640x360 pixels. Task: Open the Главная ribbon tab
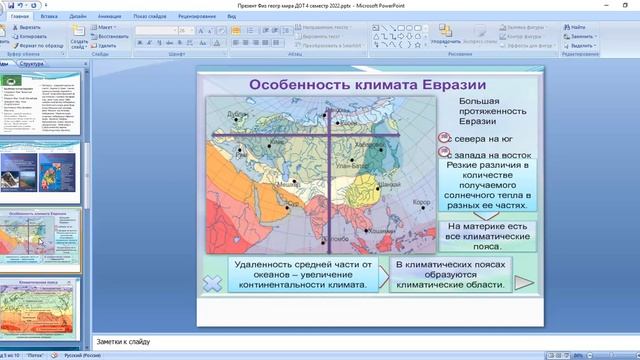(20, 16)
